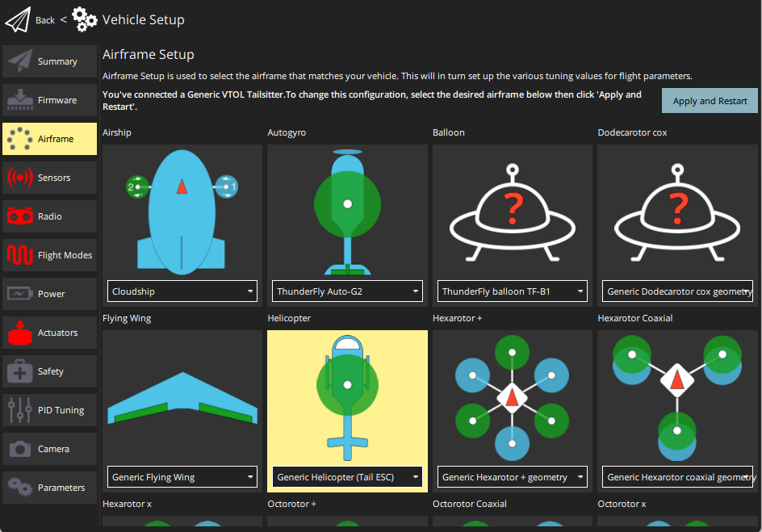Click the Back text link
762x532 pixels.
[x=45, y=20]
